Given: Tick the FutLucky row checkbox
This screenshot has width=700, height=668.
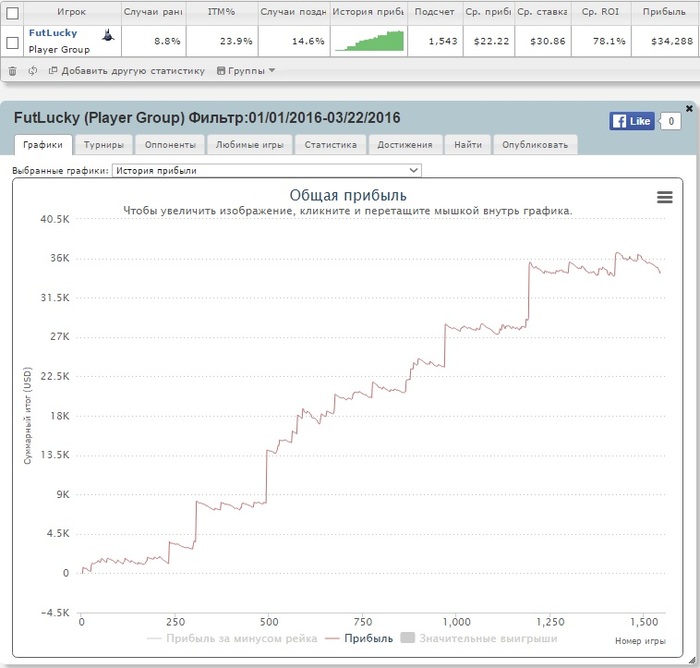Looking at the screenshot, I should [12, 42].
